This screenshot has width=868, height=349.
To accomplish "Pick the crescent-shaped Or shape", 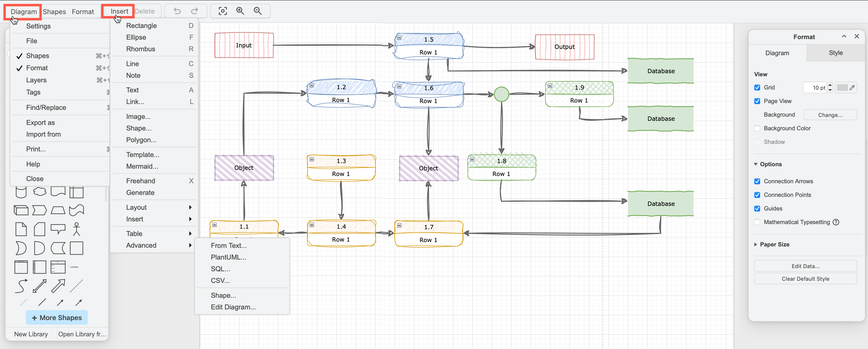I will pyautogui.click(x=21, y=248).
